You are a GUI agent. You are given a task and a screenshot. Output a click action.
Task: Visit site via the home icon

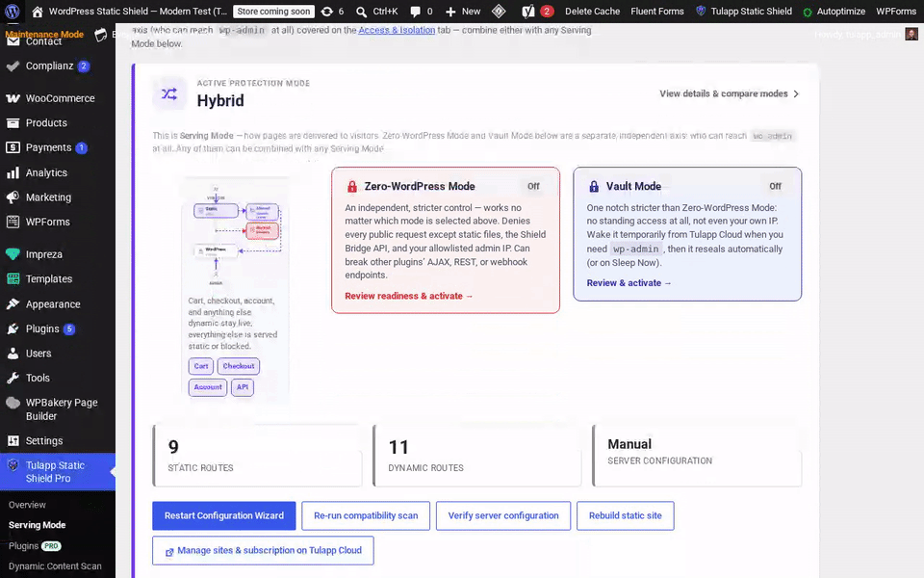(38, 12)
